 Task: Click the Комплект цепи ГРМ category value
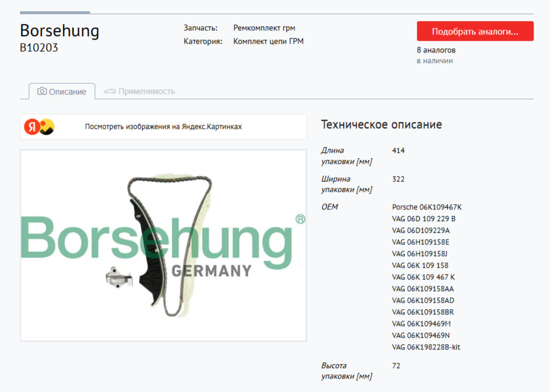point(269,41)
